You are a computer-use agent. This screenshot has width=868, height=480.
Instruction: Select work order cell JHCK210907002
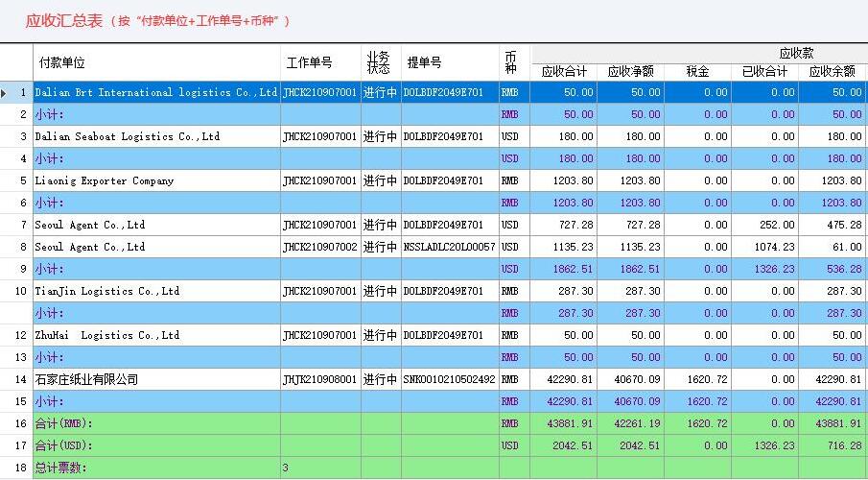[x=319, y=247]
